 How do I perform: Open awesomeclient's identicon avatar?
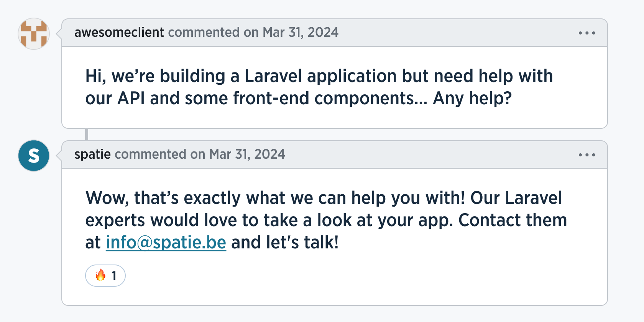[x=34, y=34]
